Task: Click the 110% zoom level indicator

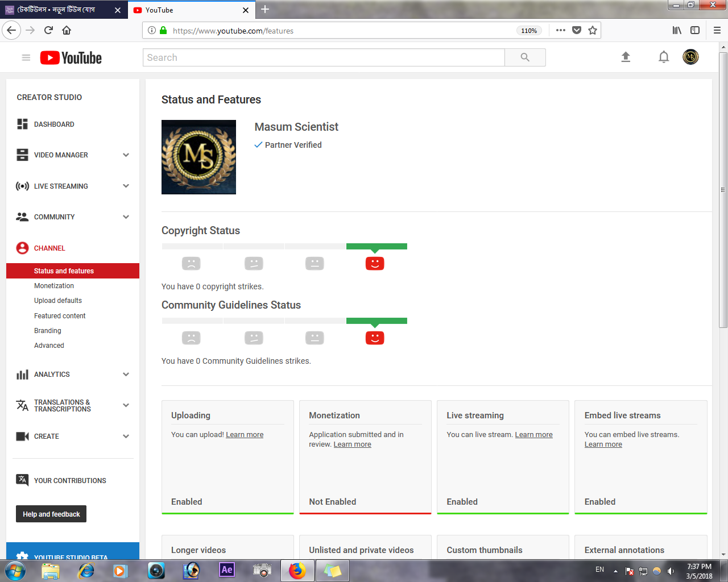Action: (x=529, y=31)
